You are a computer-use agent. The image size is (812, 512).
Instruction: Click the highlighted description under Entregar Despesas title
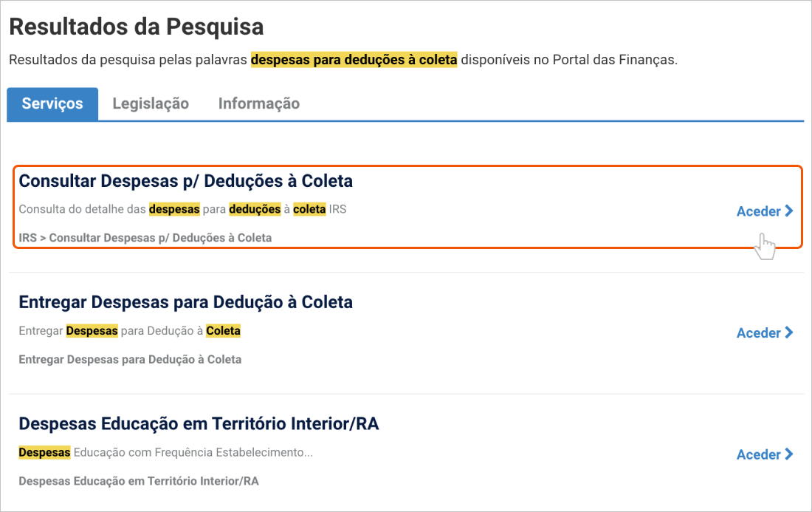130,331
